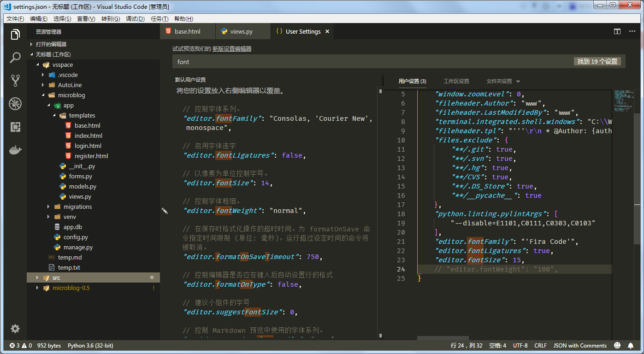Click the minimap in settings editor
The height and width of the screenshot is (354, 644).
point(623,101)
